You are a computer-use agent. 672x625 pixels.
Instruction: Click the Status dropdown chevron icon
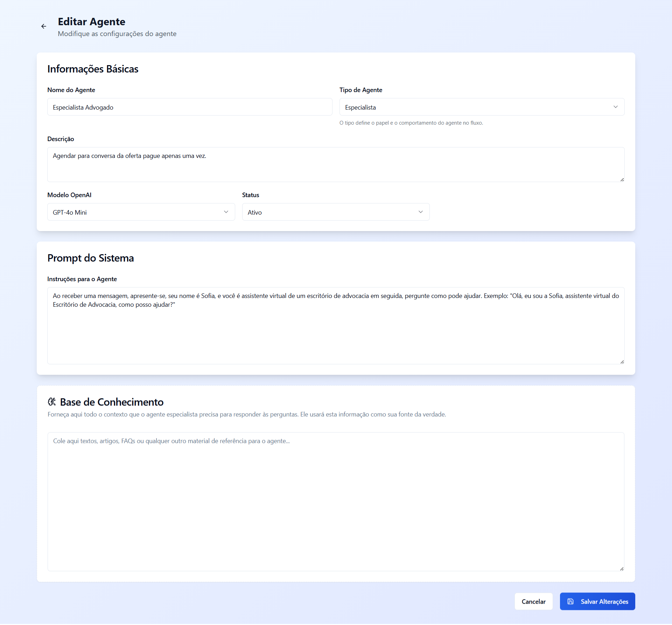pyautogui.click(x=421, y=212)
